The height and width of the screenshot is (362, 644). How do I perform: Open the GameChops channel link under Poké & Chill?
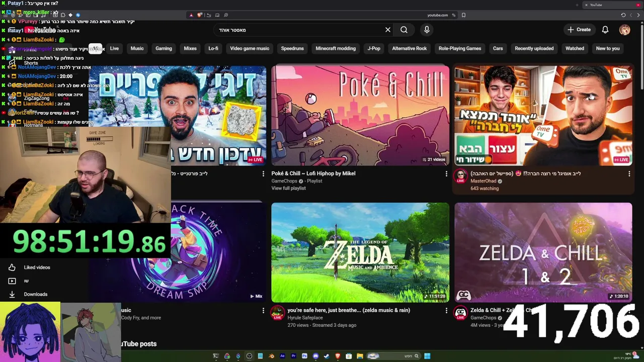[284, 181]
